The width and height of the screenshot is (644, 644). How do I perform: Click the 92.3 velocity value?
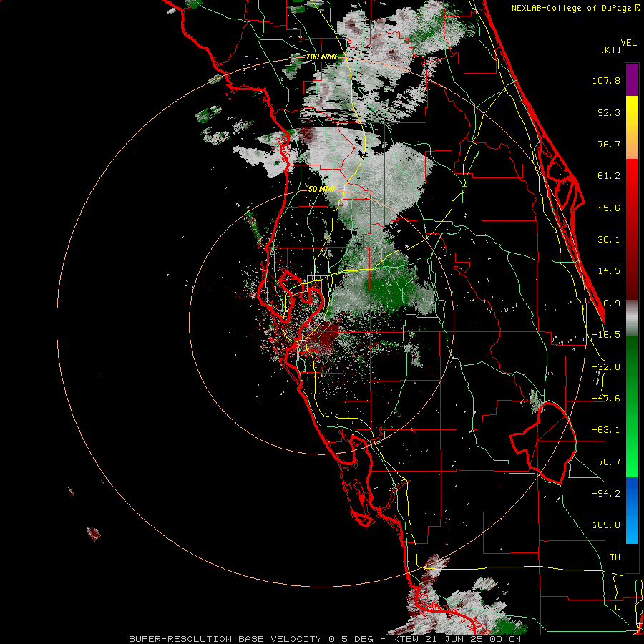coord(609,112)
